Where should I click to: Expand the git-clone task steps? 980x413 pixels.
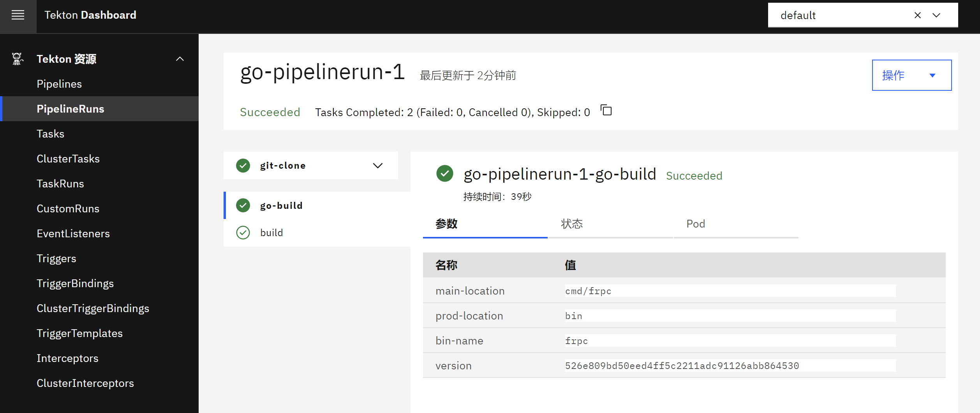(377, 166)
